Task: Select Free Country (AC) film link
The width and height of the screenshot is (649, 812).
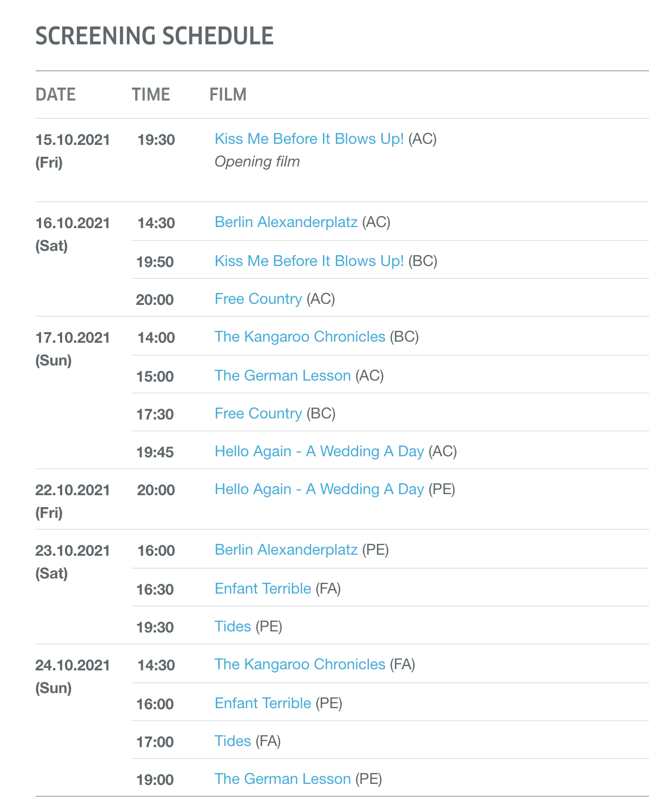Action: 258,299
